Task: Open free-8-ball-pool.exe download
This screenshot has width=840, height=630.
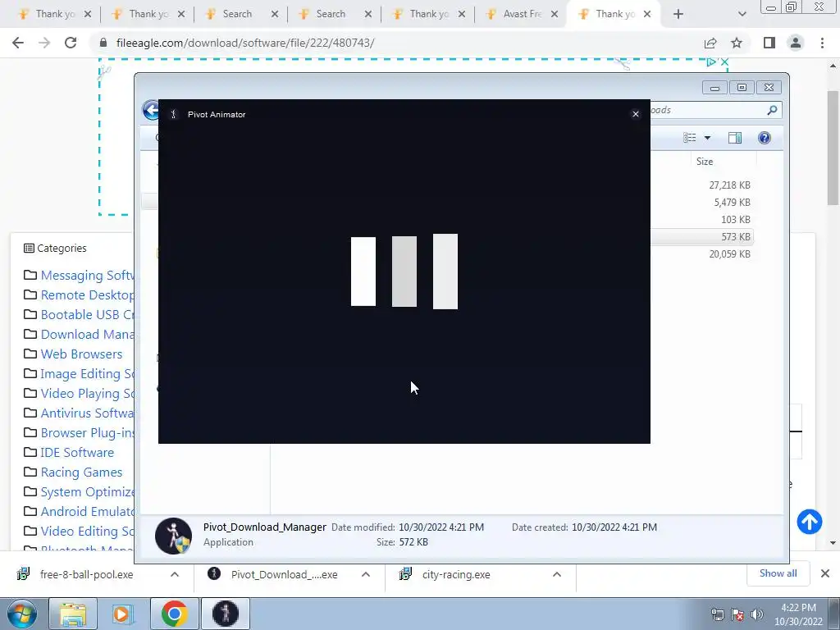Action: (x=86, y=574)
